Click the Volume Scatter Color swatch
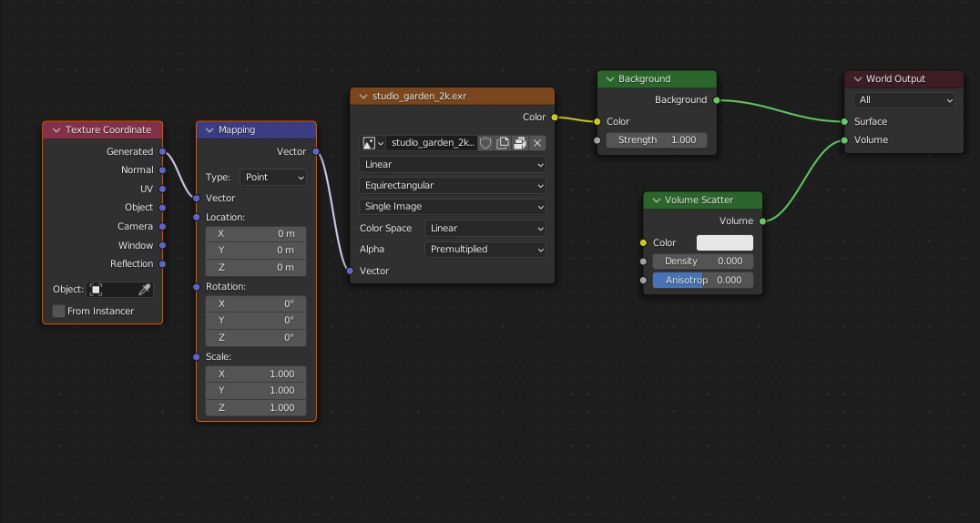Screen dimensions: 980x523 tap(724, 243)
